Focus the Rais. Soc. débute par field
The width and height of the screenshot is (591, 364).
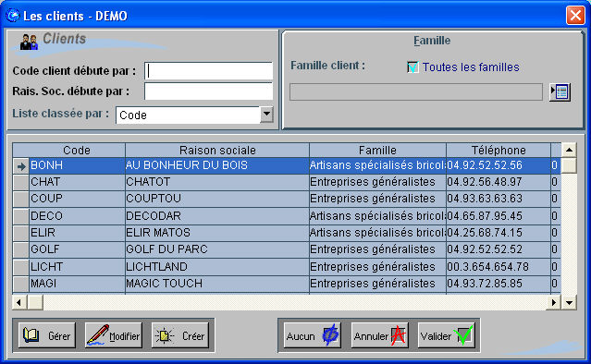pos(208,91)
